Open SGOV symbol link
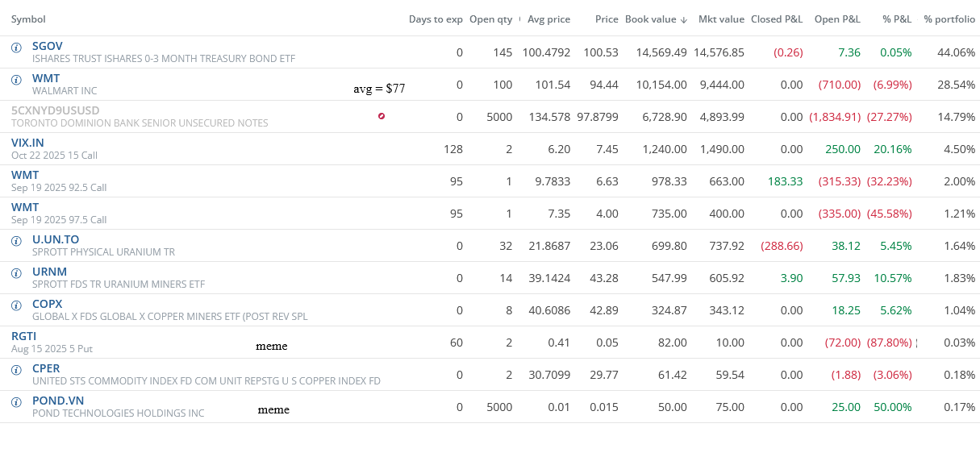The image size is (980, 461). [47, 46]
